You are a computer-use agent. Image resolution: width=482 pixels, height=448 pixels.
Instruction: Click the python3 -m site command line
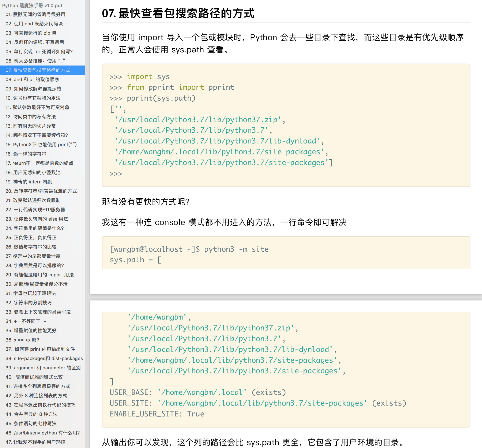[x=189, y=249]
